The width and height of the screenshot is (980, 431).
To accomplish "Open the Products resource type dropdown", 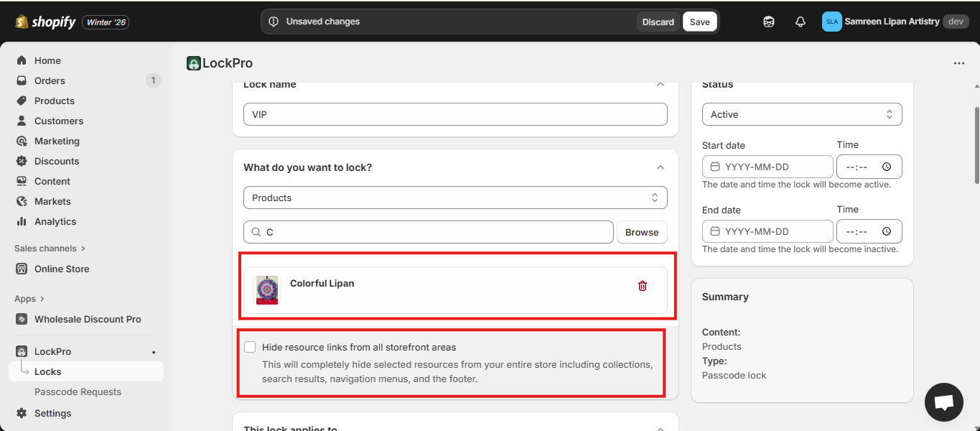I will (x=455, y=198).
